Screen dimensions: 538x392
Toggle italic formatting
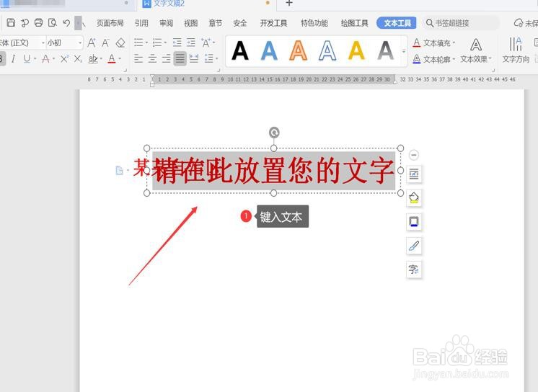tap(14, 59)
